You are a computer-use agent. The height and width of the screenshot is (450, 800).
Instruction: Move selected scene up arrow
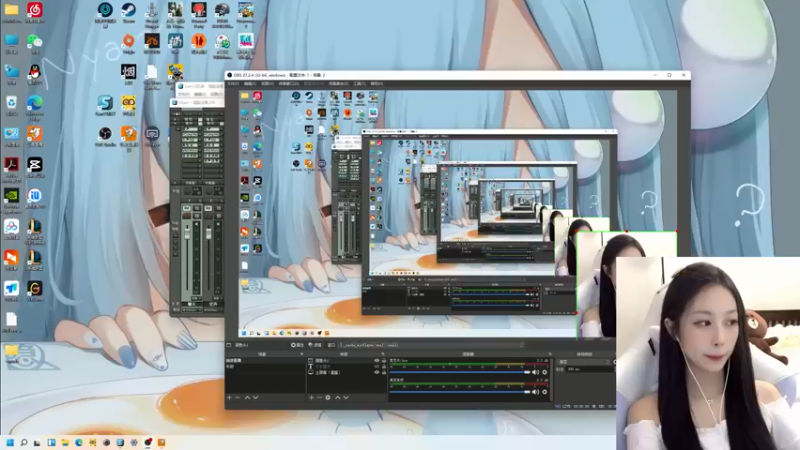[247, 397]
